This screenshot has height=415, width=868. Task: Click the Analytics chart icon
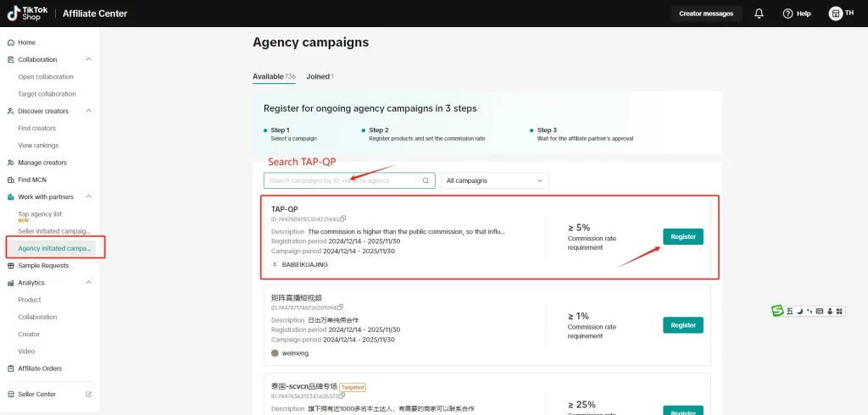(10, 283)
